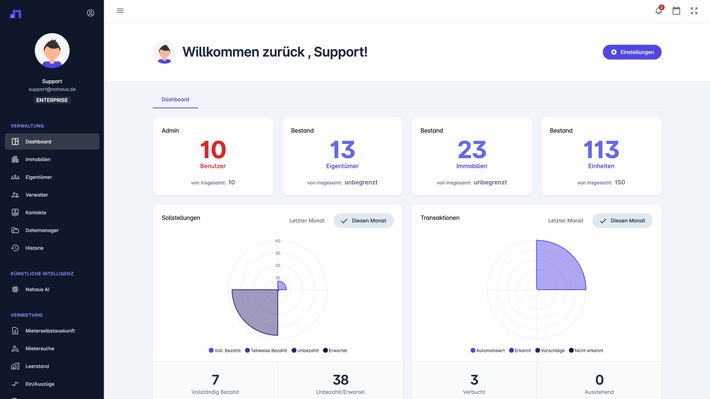Open Dateimanager folder entry

pyautogui.click(x=52, y=230)
